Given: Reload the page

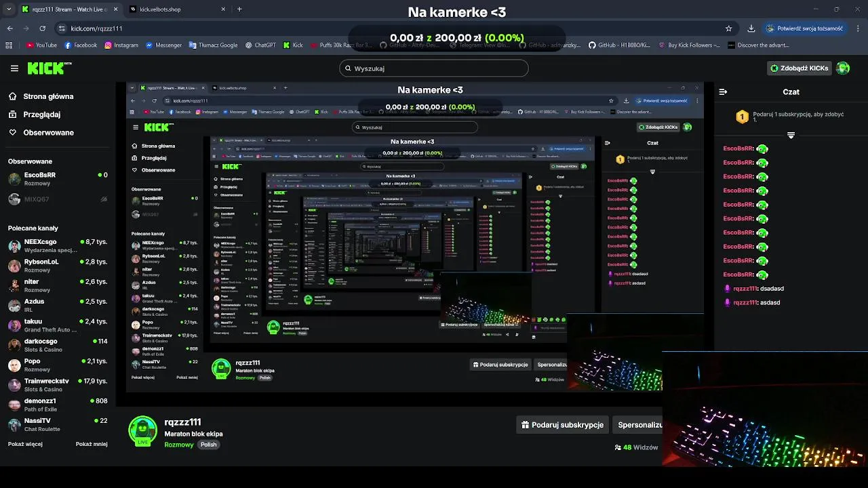Looking at the screenshot, I should pos(43,28).
